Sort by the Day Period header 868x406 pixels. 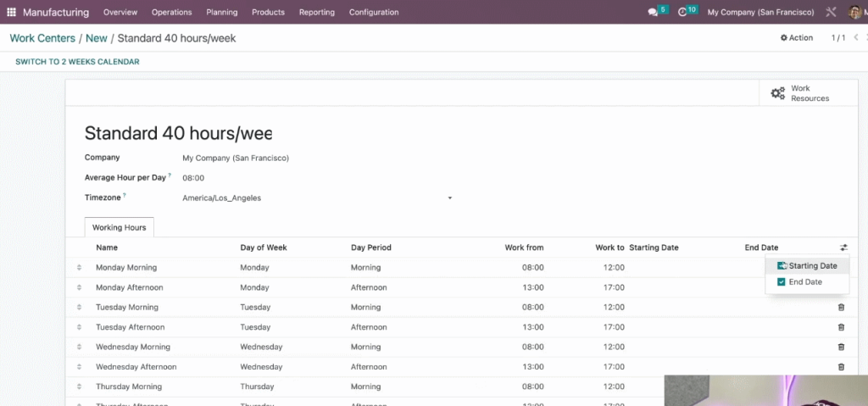(x=371, y=247)
